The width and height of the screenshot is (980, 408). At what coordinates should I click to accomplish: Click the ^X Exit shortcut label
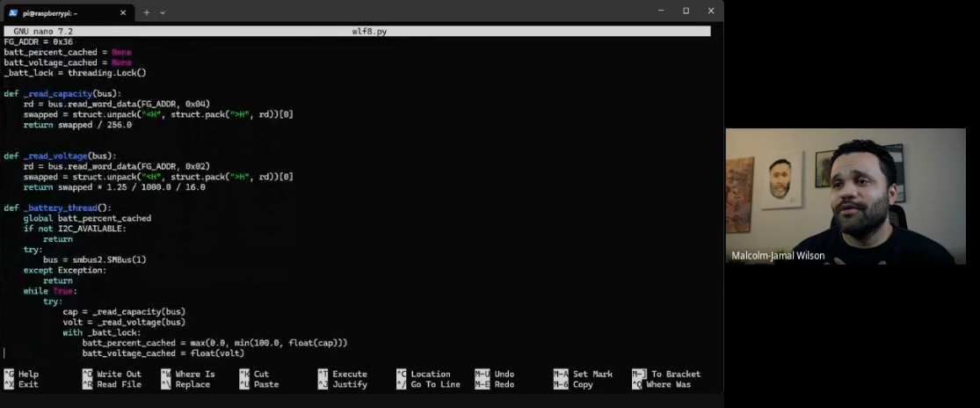tap(22, 384)
